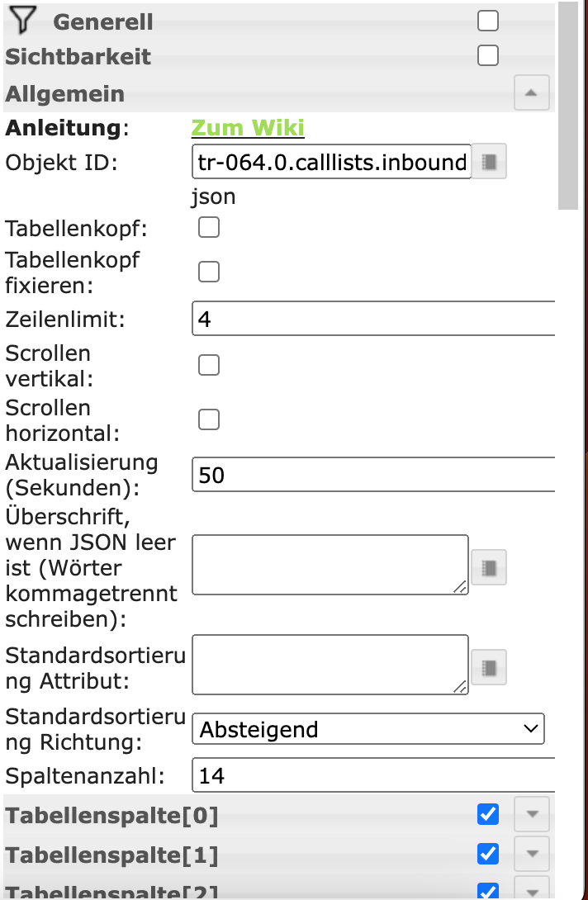Open the editor icon next to 'Überschrift, wenn JSON leer'
Image resolution: width=588 pixels, height=900 pixels.
click(x=487, y=566)
